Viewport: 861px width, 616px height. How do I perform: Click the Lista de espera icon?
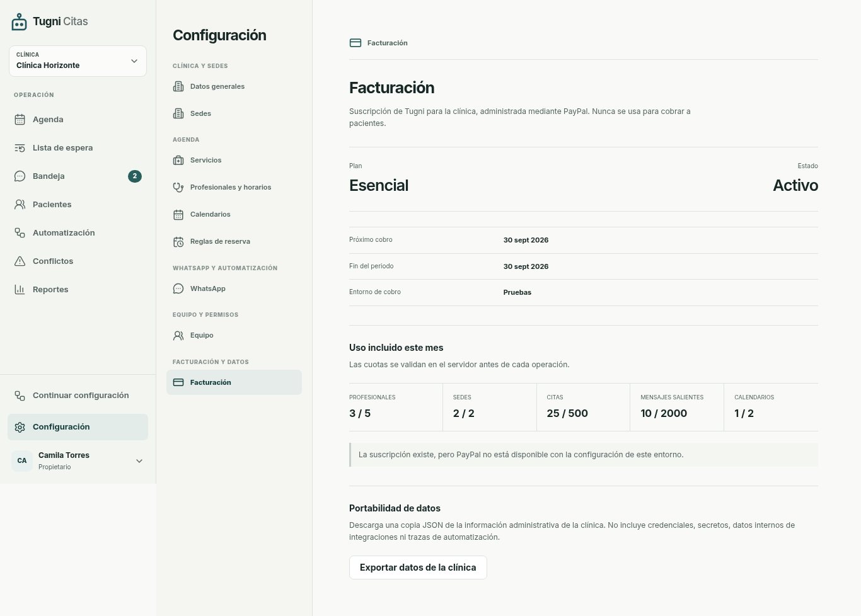tap(20, 148)
